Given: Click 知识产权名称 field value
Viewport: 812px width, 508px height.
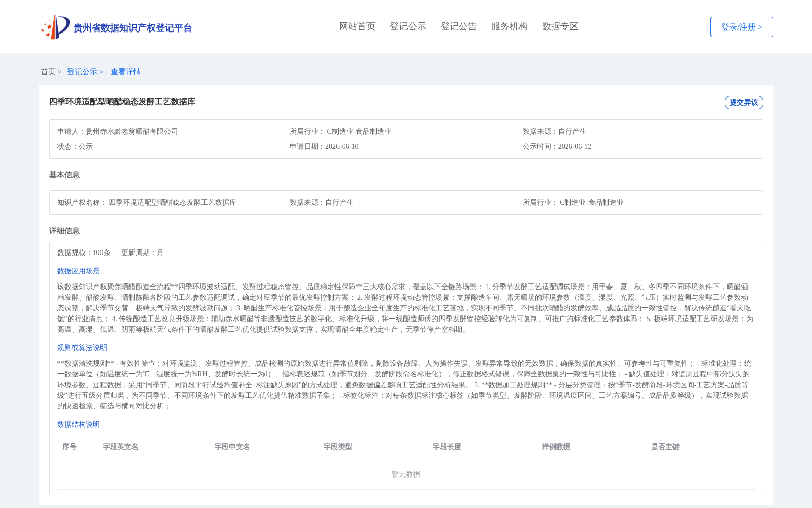Looking at the screenshot, I should click(173, 202).
